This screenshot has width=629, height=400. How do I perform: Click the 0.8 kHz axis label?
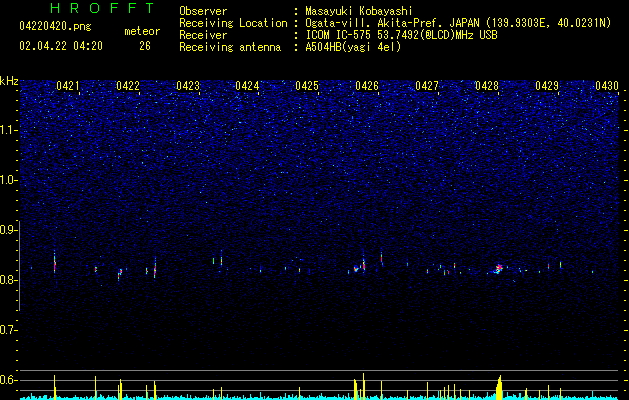click(x=9, y=280)
